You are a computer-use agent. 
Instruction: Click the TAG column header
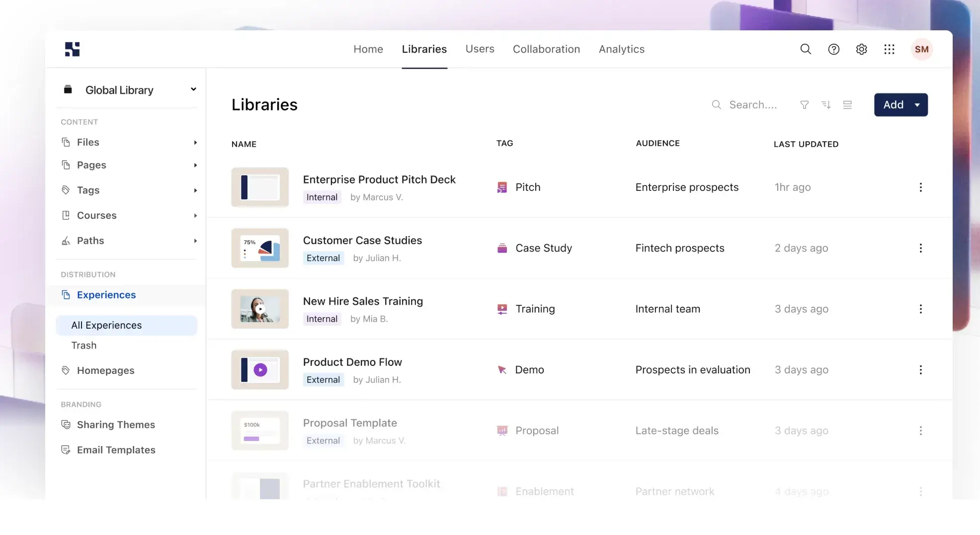click(x=504, y=143)
